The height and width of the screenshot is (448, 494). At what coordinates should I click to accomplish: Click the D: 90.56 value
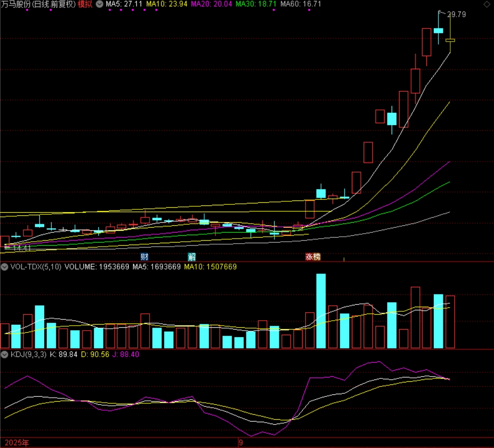(x=95, y=355)
